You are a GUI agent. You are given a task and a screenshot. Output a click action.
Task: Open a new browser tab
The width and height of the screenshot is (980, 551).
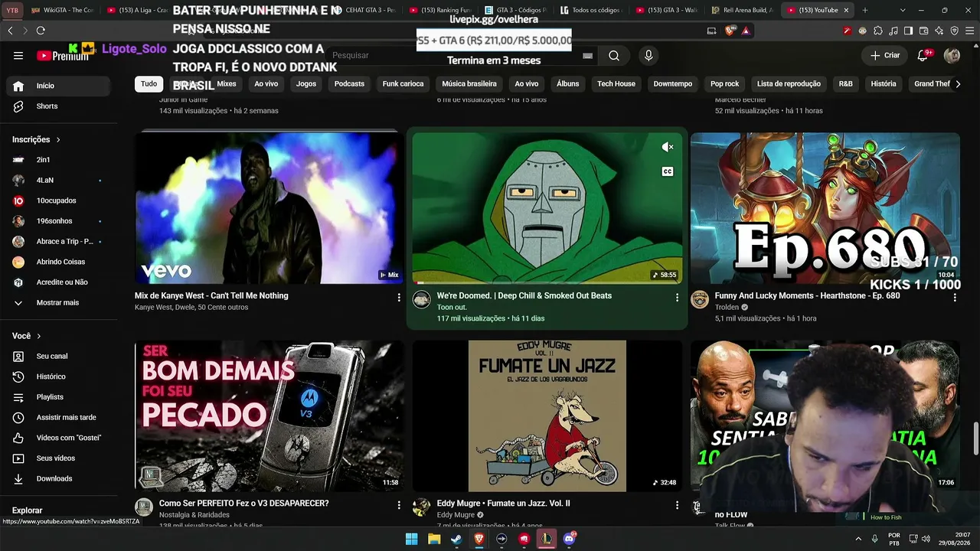865,10
